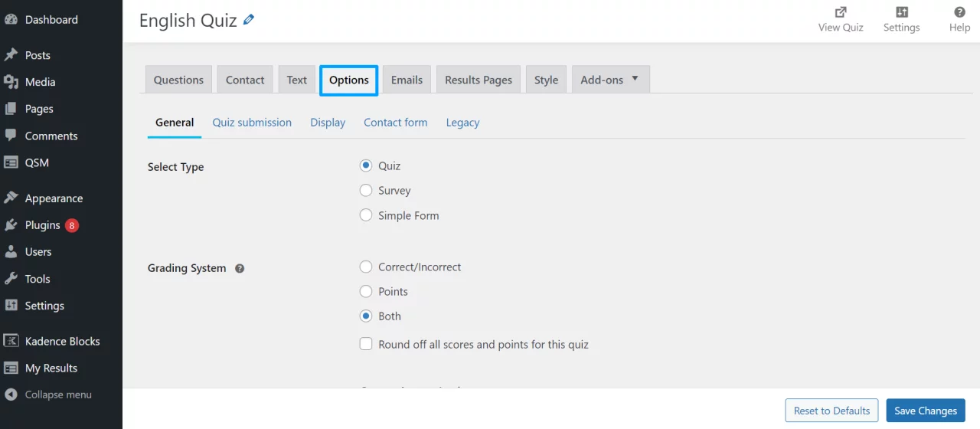Click the Appearance brush icon

pyautogui.click(x=11, y=198)
